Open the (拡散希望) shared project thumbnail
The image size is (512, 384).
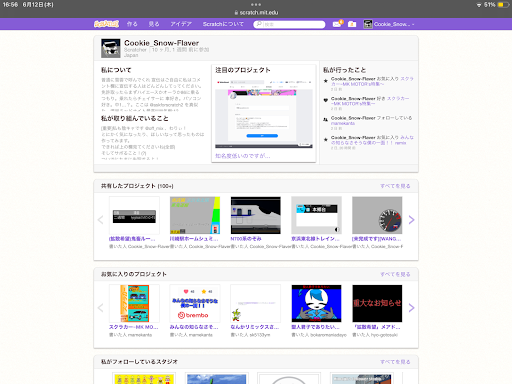[x=134, y=215]
